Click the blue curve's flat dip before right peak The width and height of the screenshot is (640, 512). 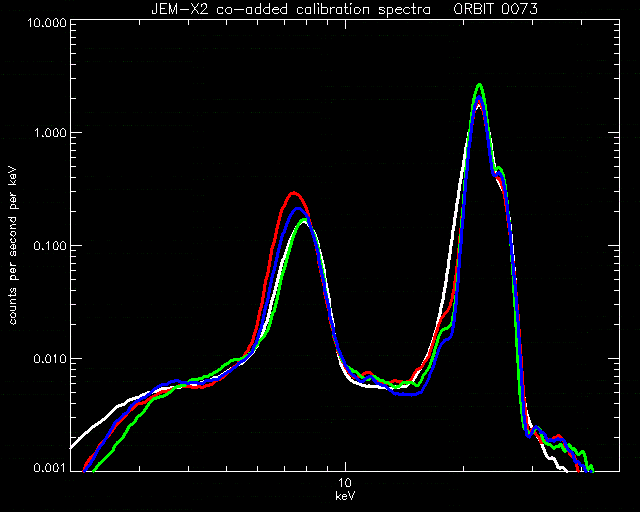coord(411,394)
